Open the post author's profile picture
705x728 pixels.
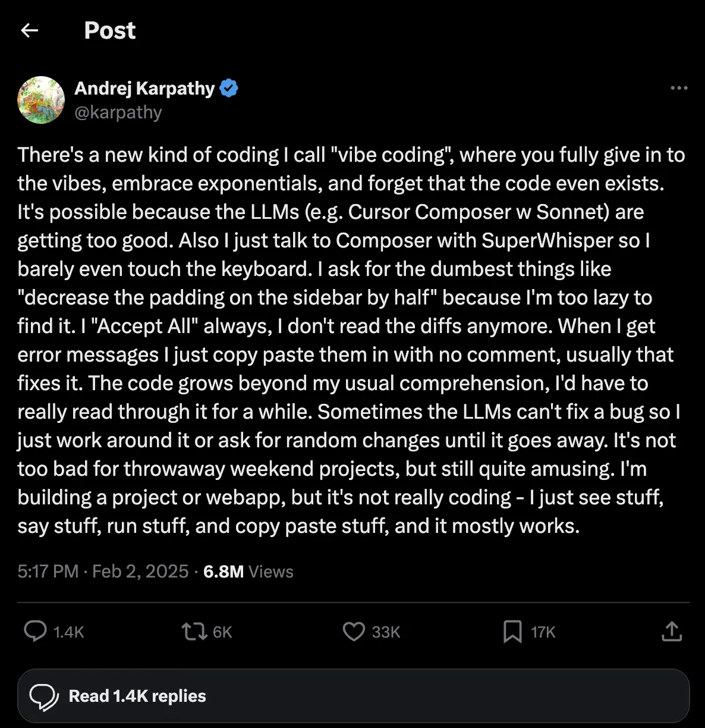tap(40, 100)
